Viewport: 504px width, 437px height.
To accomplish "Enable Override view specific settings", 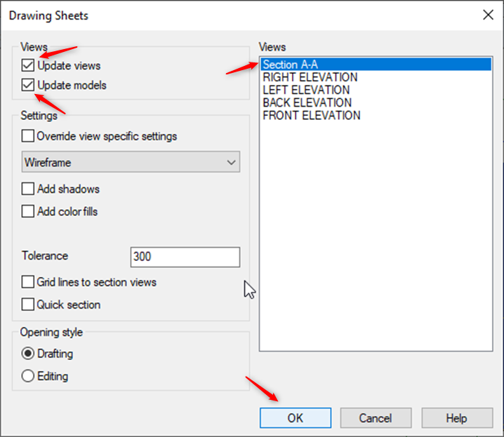I will click(28, 136).
